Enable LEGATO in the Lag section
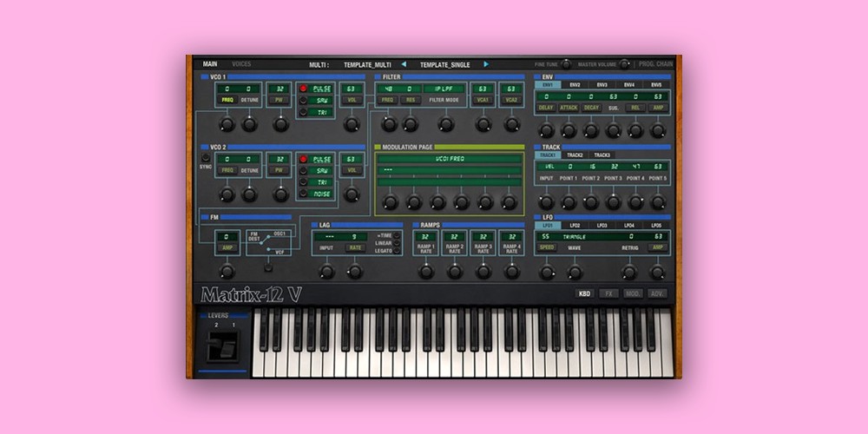 click(x=398, y=253)
